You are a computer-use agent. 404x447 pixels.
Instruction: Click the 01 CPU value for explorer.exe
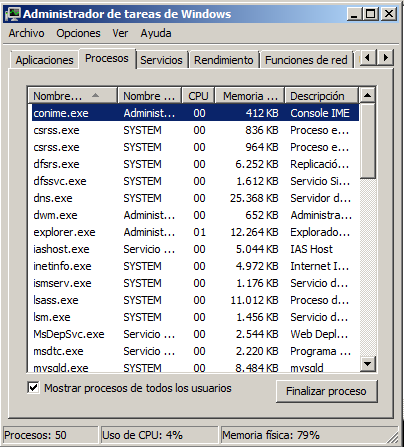(199, 232)
